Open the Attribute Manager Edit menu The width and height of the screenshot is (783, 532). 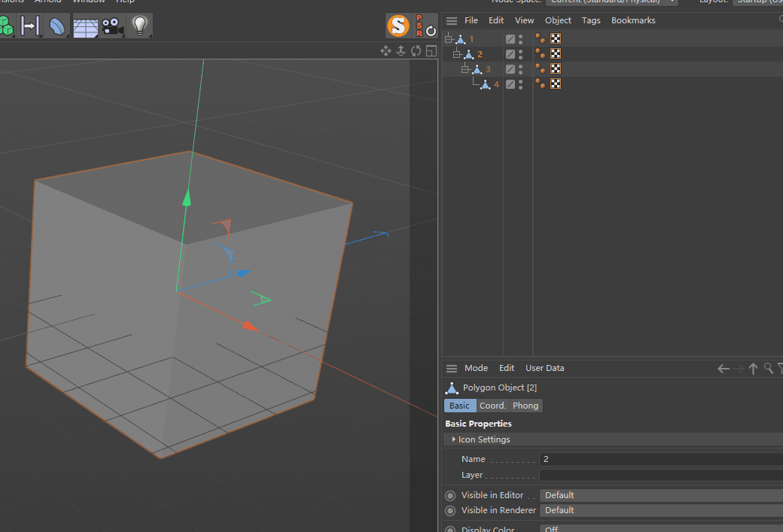(x=507, y=368)
